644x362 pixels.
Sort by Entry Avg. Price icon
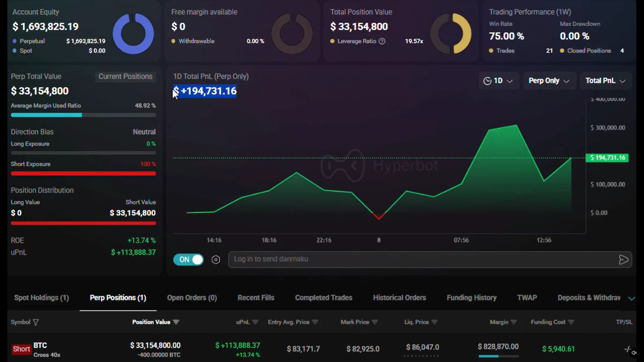click(315, 322)
